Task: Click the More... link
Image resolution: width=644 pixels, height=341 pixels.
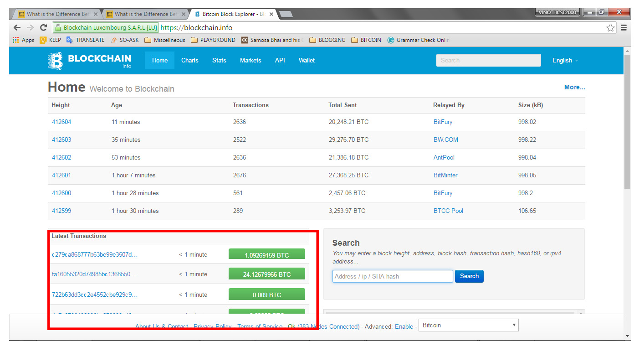Action: pos(575,87)
